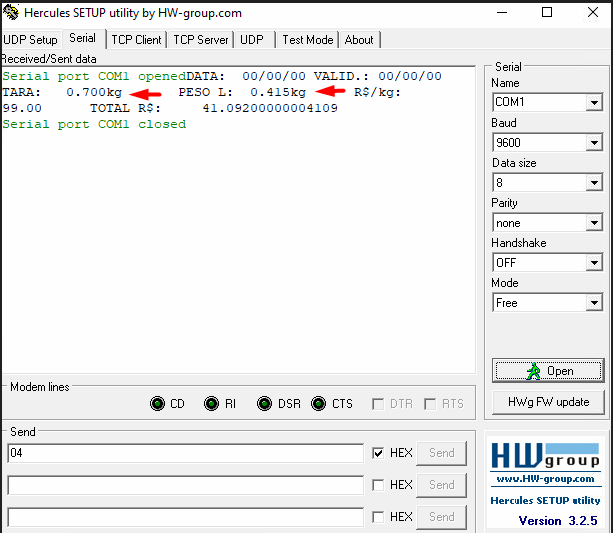Maximize the Hercules window

pyautogui.click(x=547, y=13)
